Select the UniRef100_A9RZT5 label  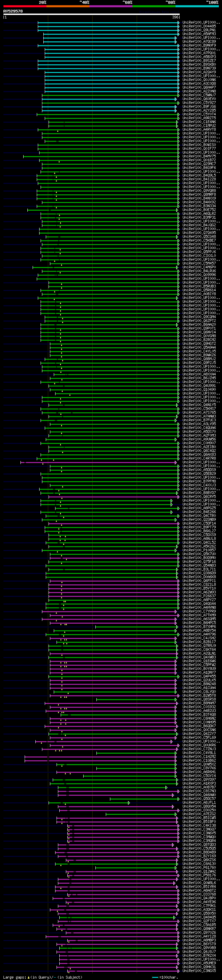point(199,118)
